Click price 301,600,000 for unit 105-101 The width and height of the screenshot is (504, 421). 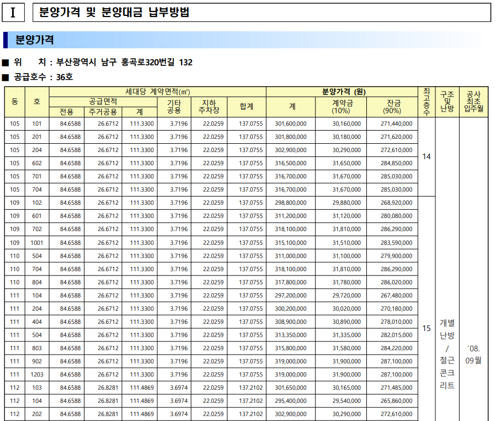(291, 124)
